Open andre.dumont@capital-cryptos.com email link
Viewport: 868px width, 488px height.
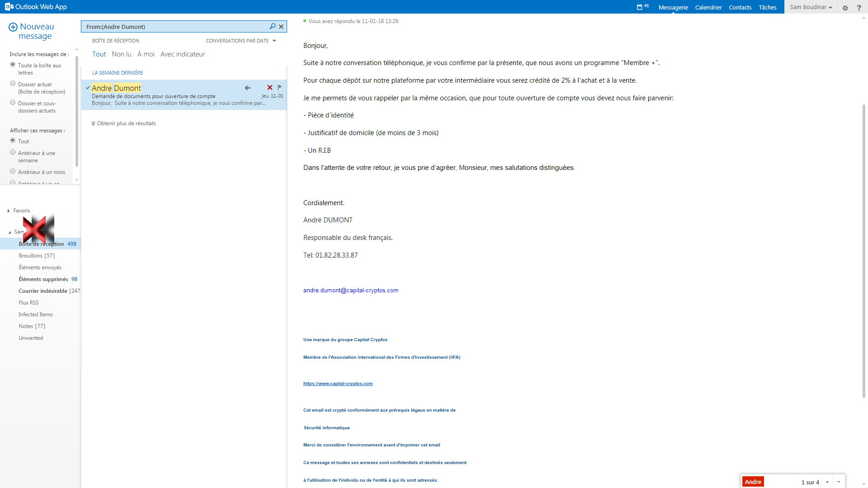(x=351, y=291)
